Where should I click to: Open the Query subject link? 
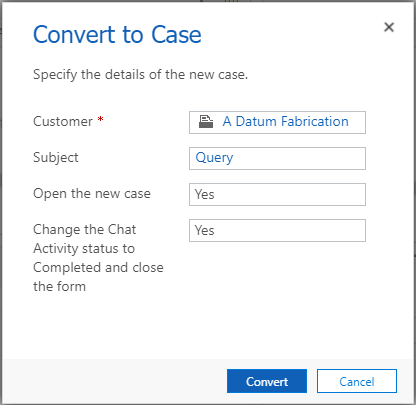click(214, 158)
